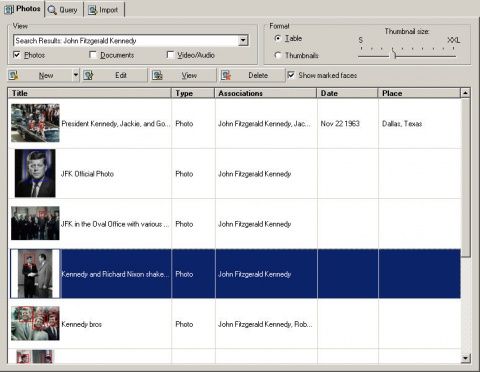Image resolution: width=480 pixels, height=372 pixels.
Task: Click the JFK Official Photo thumbnail
Action: (35, 173)
